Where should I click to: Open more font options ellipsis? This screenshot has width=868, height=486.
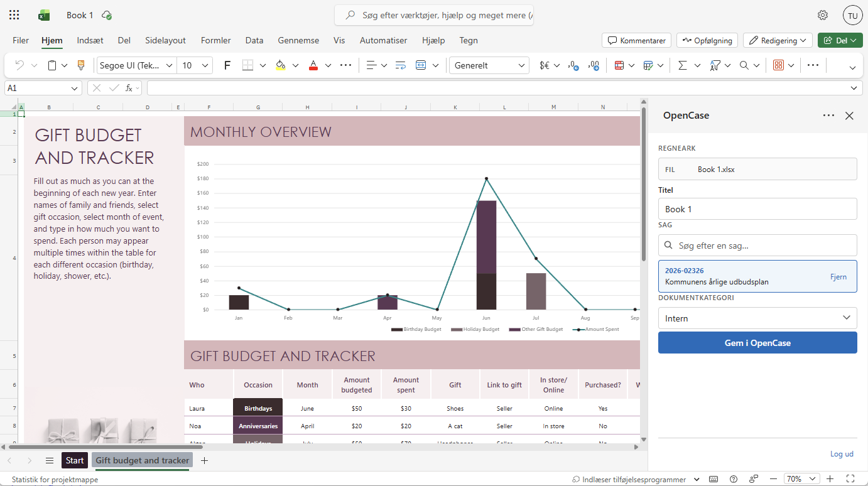coord(345,65)
